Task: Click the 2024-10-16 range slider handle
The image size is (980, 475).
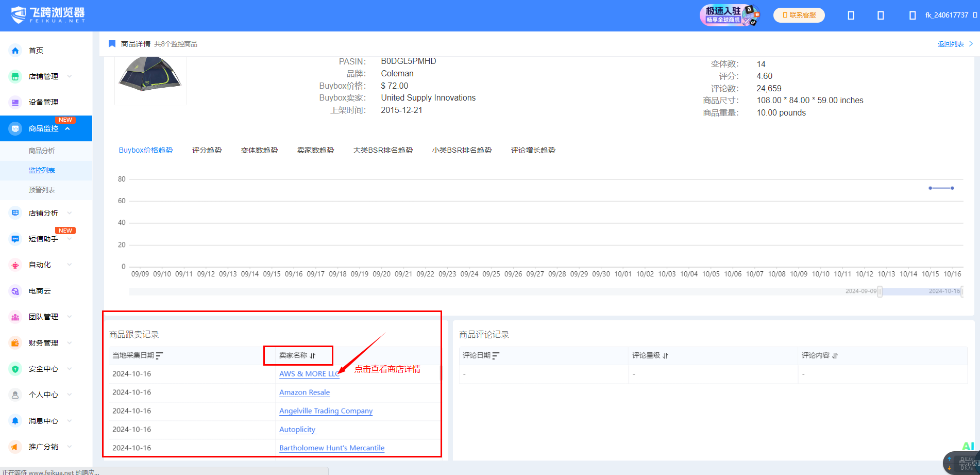Action: [961, 291]
